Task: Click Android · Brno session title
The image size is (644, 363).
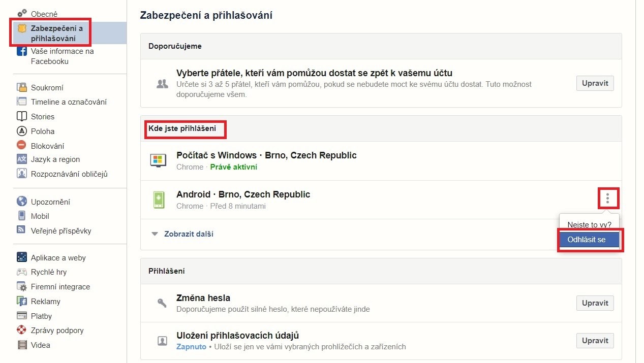Action: 243,194
